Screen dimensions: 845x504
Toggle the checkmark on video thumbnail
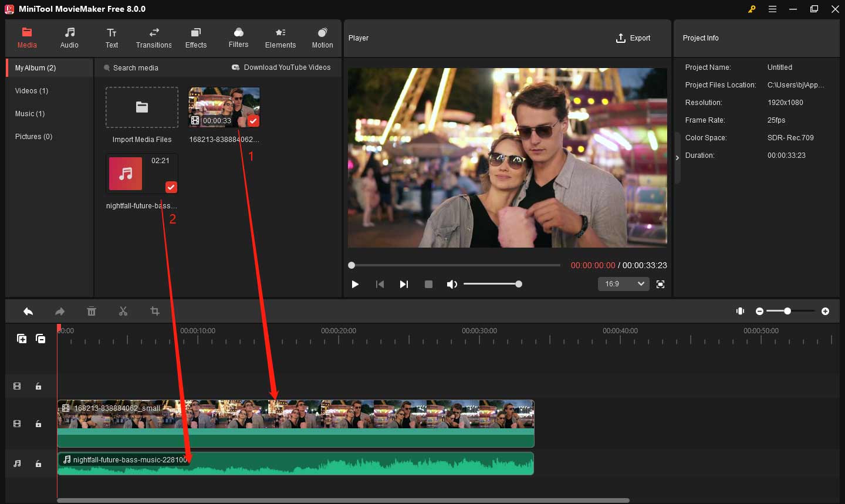(x=253, y=120)
